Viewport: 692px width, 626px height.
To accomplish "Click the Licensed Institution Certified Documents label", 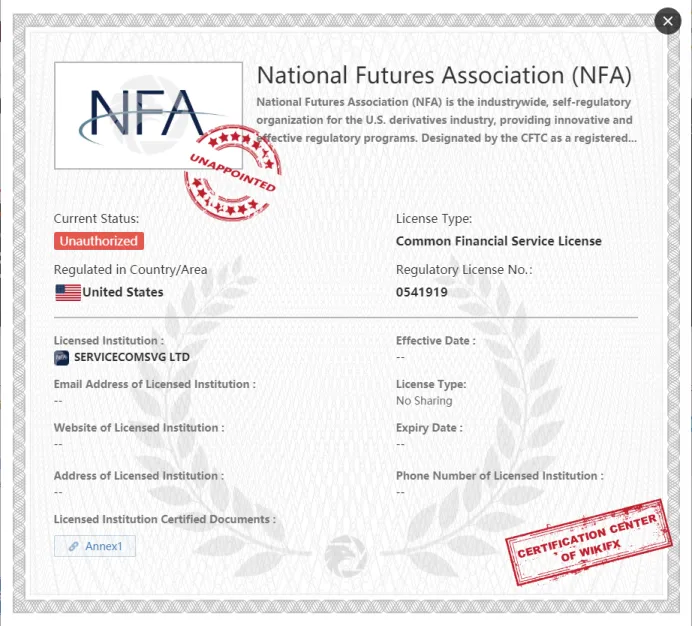I will tap(165, 520).
